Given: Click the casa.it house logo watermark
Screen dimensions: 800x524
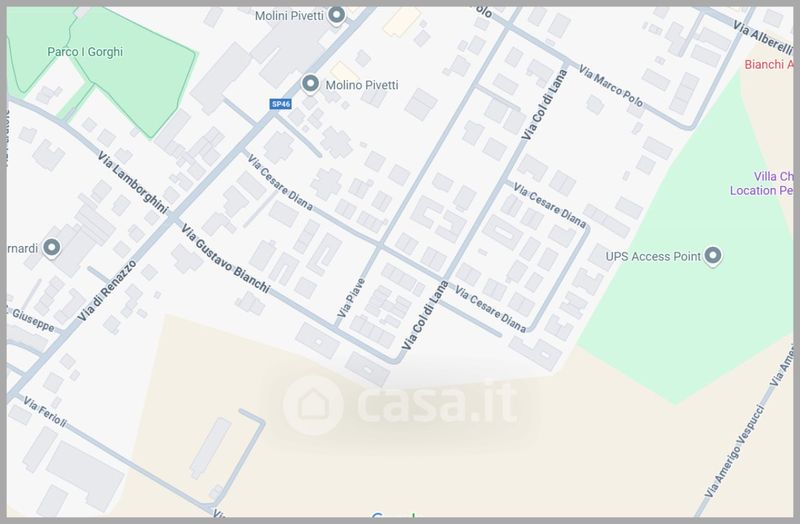Looking at the screenshot, I should 313,405.
